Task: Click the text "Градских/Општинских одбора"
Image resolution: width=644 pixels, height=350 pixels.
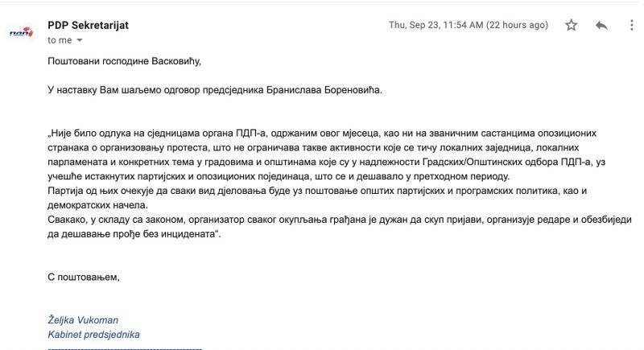Action: coord(456,162)
